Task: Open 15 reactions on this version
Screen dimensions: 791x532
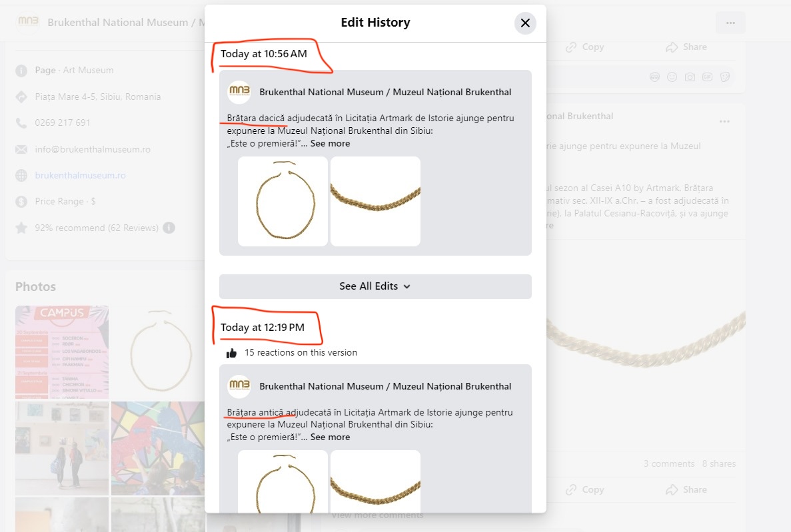Action: click(x=301, y=353)
